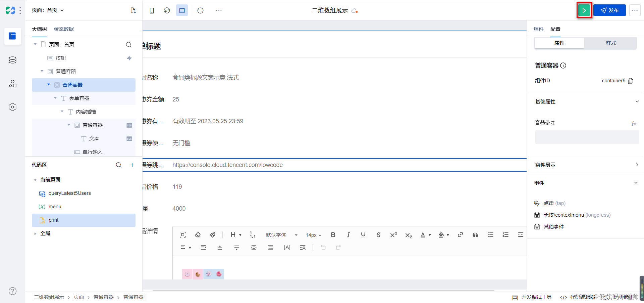The width and height of the screenshot is (644, 303).
Task: Collapse the 事件 section
Action: tap(636, 183)
